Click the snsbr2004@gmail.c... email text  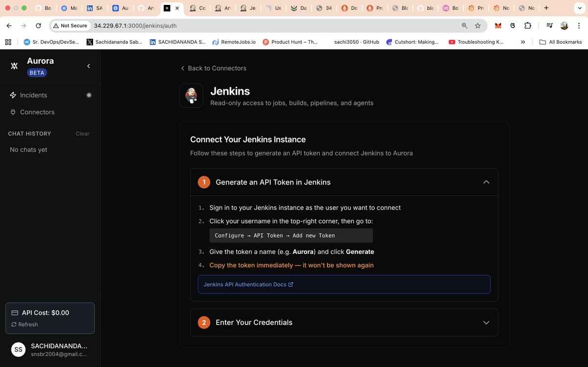(x=59, y=354)
